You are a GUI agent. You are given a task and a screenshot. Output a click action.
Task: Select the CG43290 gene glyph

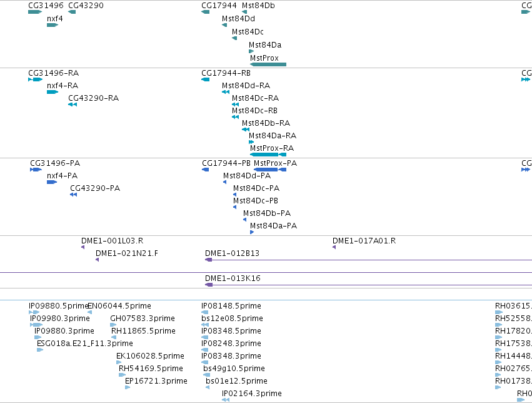point(72,12)
